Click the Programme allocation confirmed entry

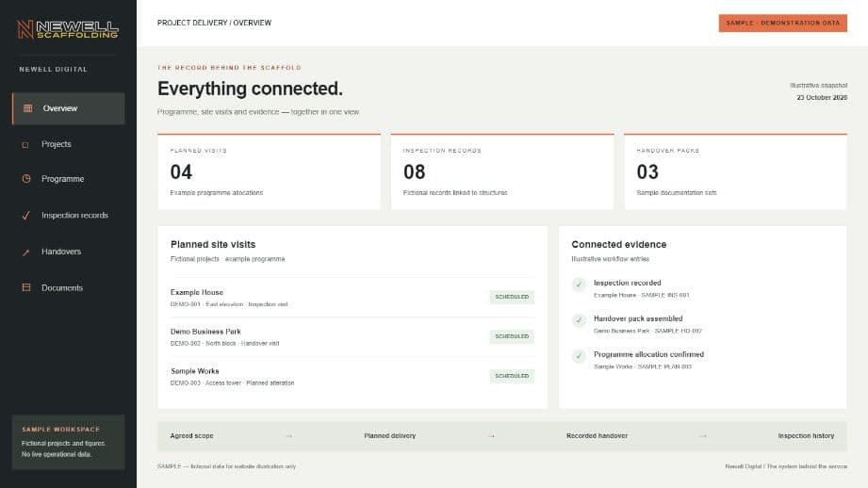(x=638, y=360)
